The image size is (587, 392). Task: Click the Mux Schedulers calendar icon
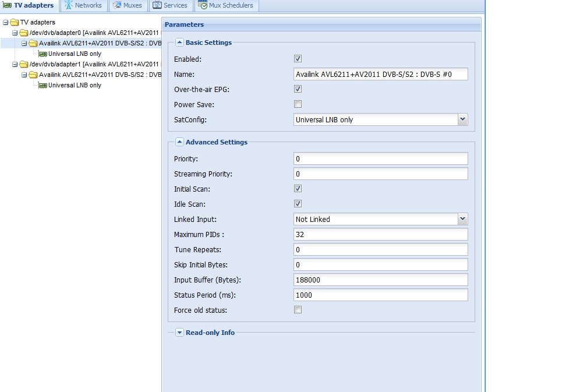[x=203, y=5]
